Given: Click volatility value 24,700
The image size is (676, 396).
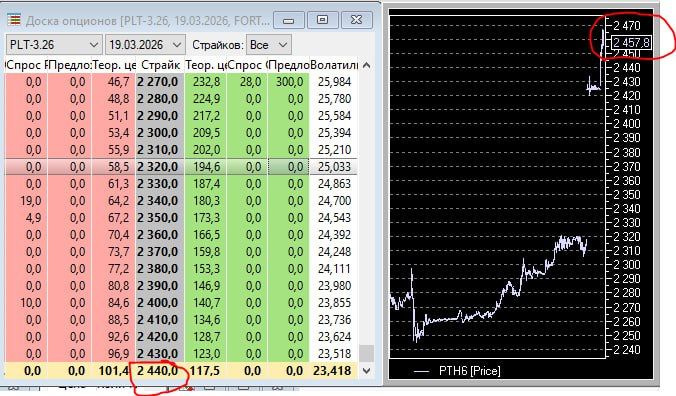Looking at the screenshot, I should pyautogui.click(x=335, y=201).
